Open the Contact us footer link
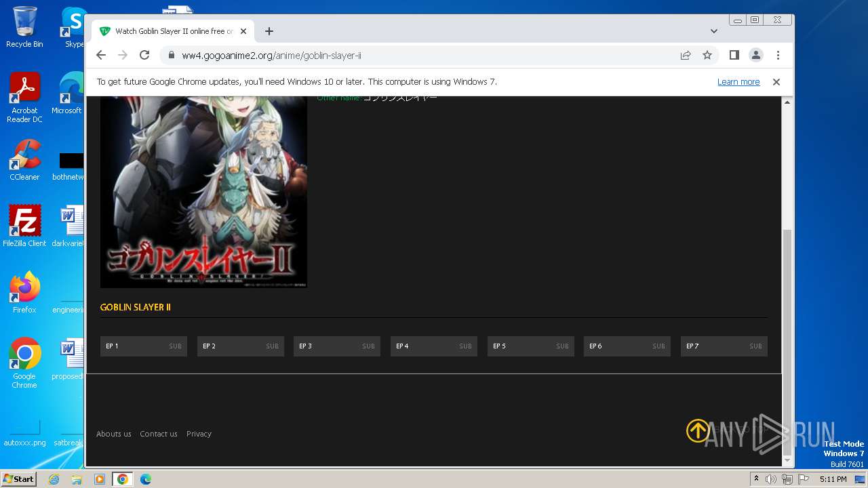868x488 pixels. (x=159, y=434)
